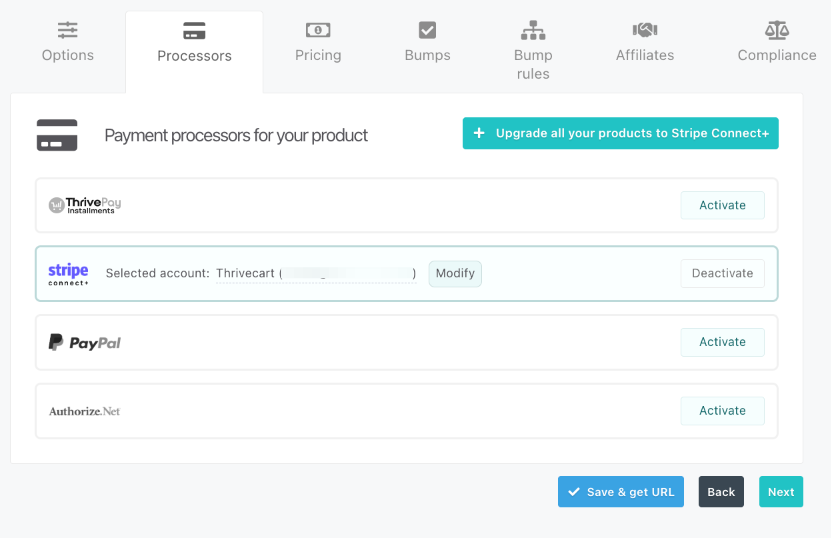Switch to the Pricing tab label
This screenshot has height=538, width=831.
coord(318,55)
